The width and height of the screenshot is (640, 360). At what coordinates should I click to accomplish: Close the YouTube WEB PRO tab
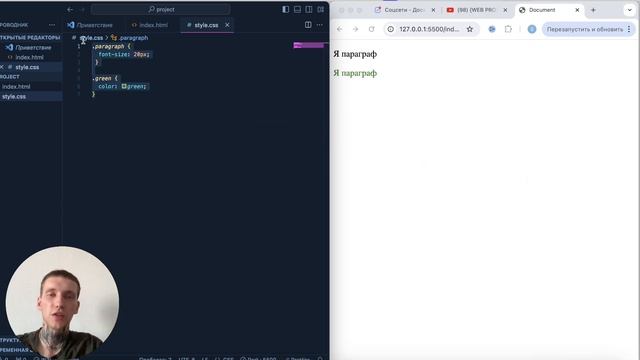tap(505, 10)
